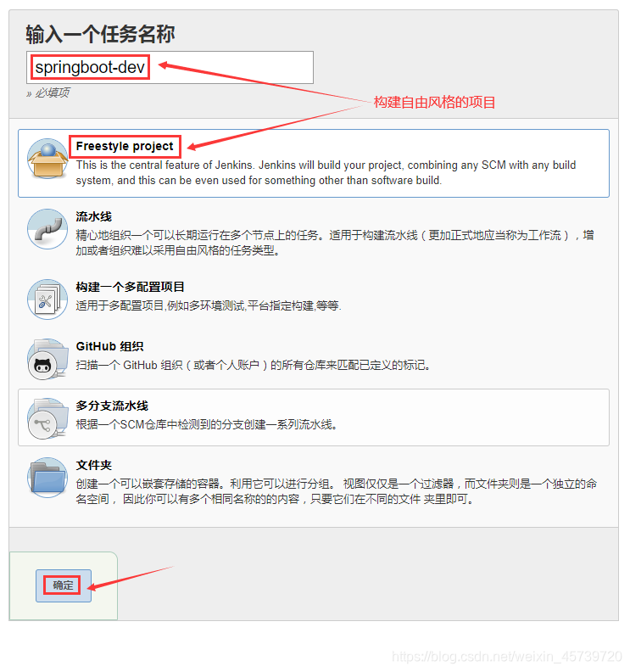Screen dimensions: 630x672
Task: Select 多分支流水线 project type
Action: coord(112,406)
